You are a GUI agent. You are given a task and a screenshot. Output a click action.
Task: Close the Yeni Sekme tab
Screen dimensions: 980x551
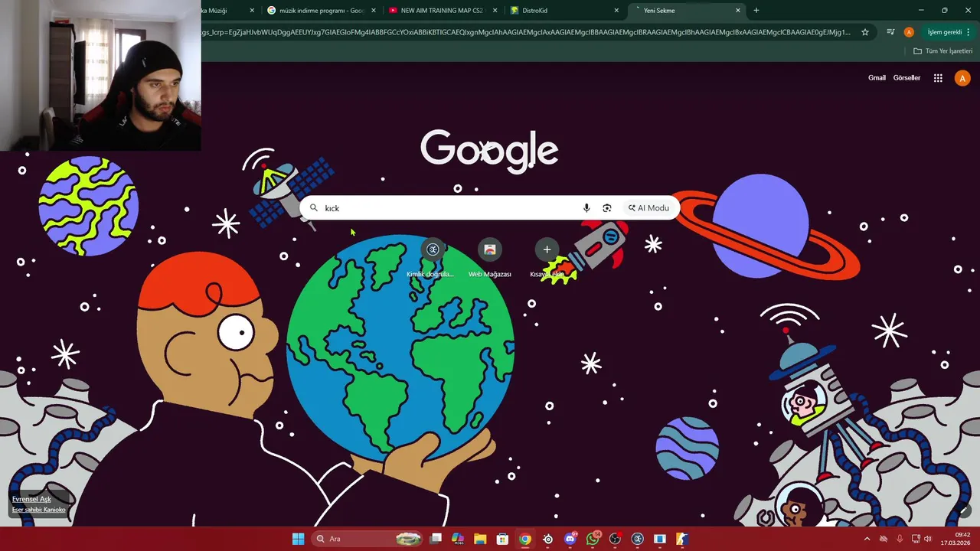(738, 11)
